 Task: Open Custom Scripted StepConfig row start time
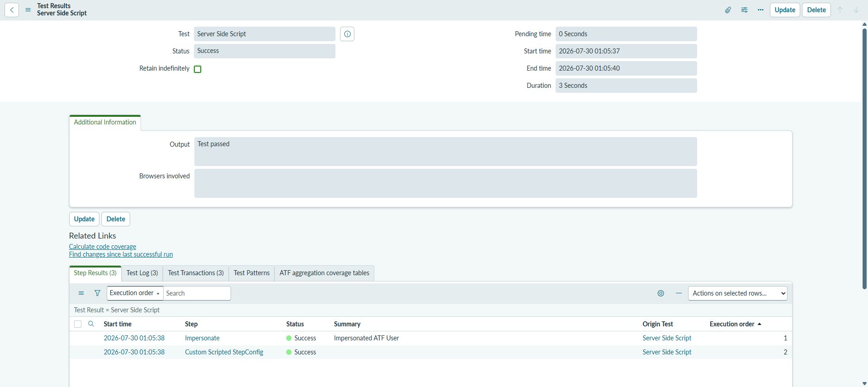(x=134, y=352)
